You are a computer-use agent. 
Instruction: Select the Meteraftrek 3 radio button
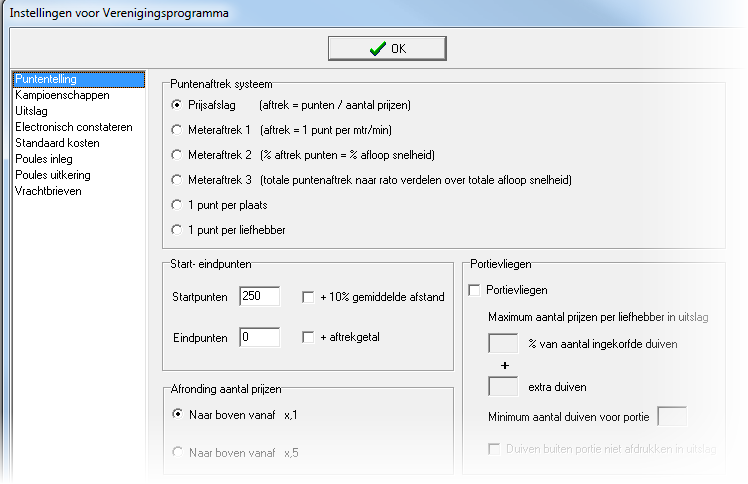pyautogui.click(x=177, y=180)
